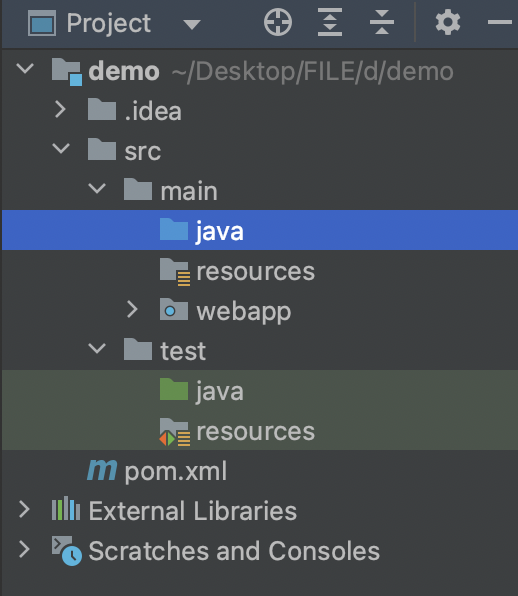Select the External Libraries label
This screenshot has height=596, width=518.
pos(193,510)
